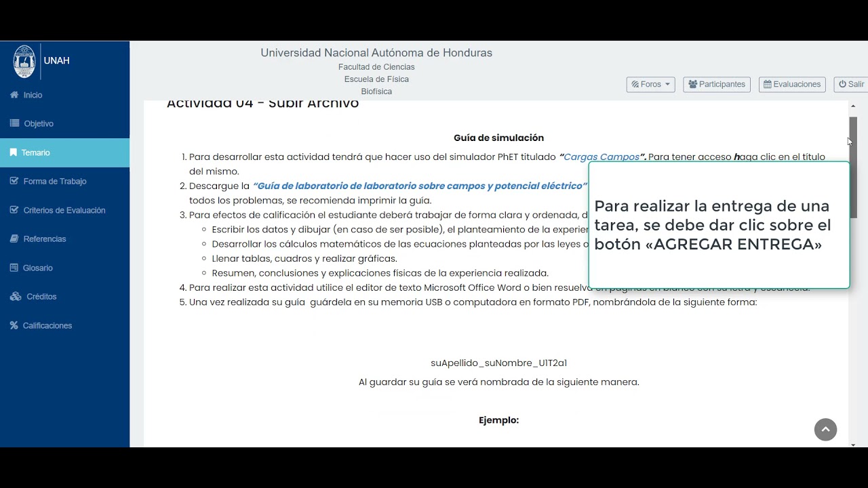Open Referencias in the sidebar
The height and width of the screenshot is (488, 868).
point(64,239)
